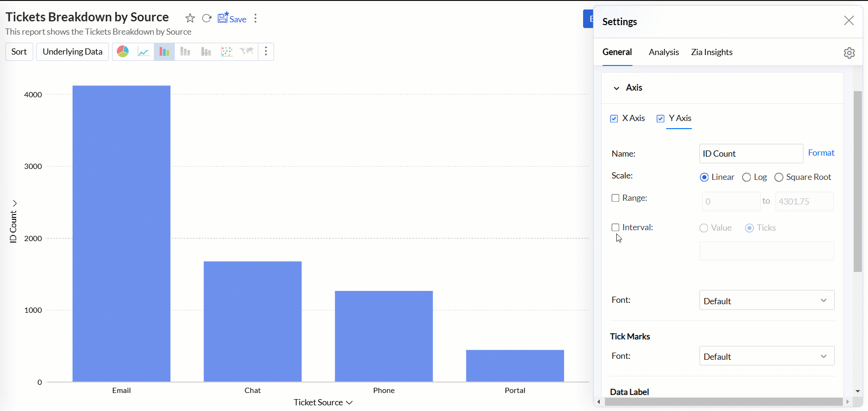Switch to the pie chart type
The width and height of the screenshot is (868, 411).
tap(123, 52)
